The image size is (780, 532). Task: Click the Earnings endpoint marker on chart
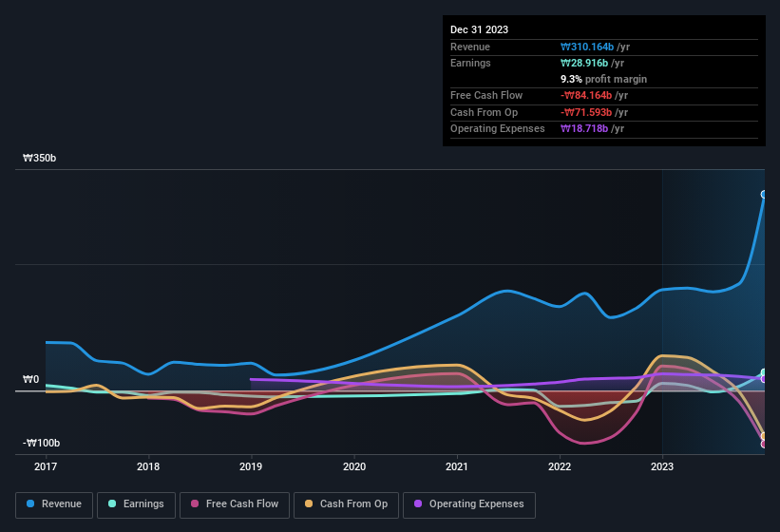click(764, 373)
